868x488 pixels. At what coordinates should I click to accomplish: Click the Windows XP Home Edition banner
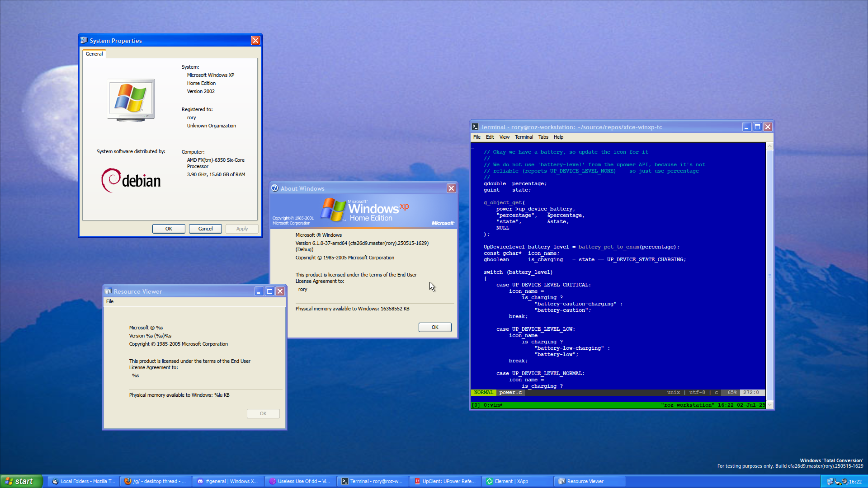363,211
